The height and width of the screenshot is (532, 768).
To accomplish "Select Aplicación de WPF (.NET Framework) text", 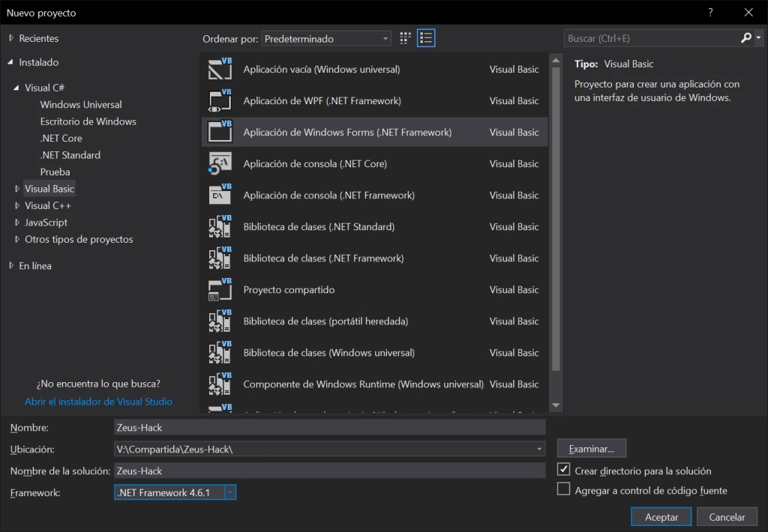I will point(322,101).
